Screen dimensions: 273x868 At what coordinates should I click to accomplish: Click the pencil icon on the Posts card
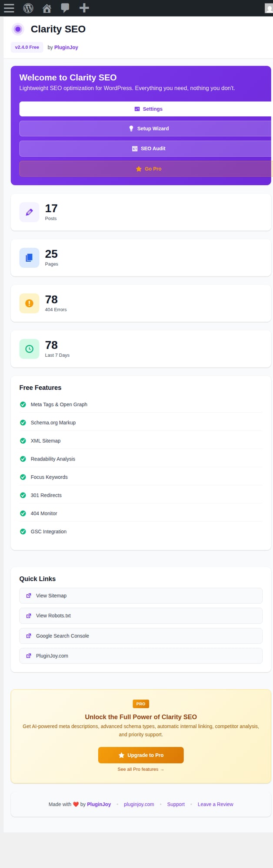click(29, 212)
